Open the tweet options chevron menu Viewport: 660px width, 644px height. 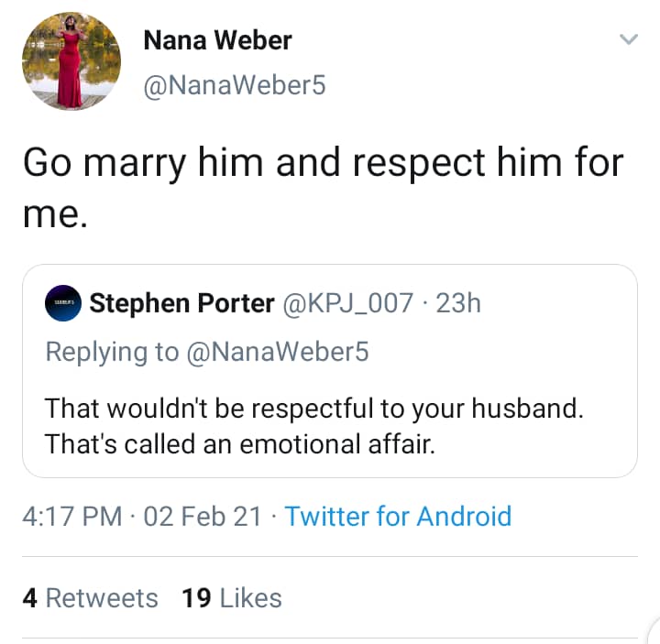[x=628, y=39]
